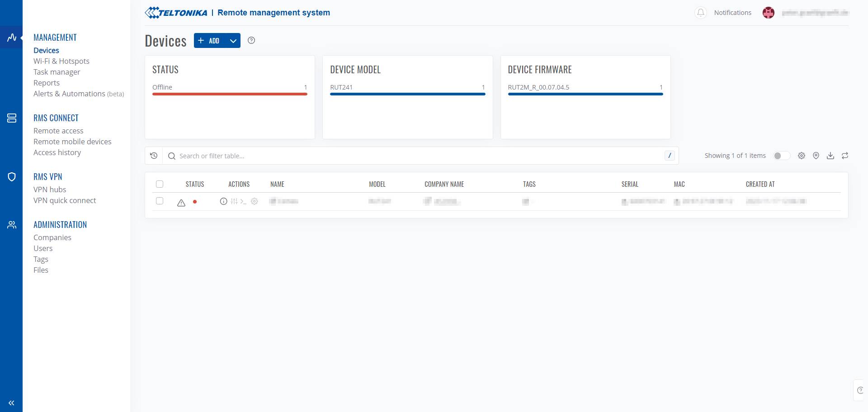Go to Task manager in Management menu
Screen dimensions: 868x412
(57, 72)
